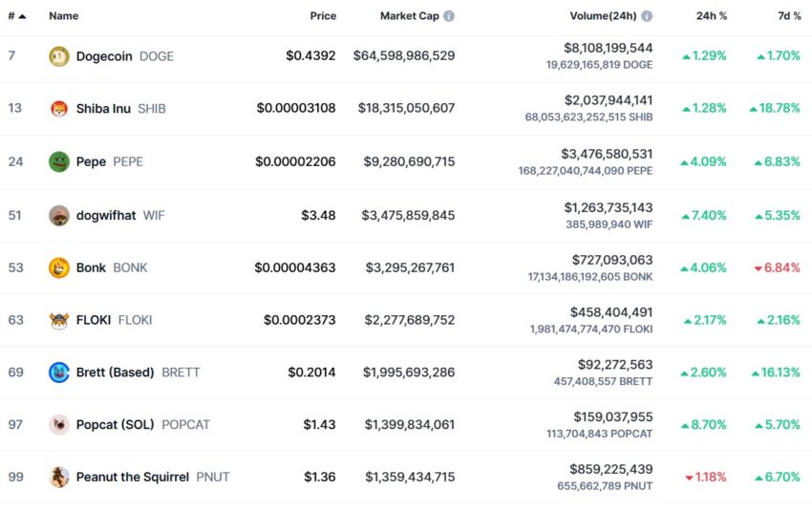
Task: Toggle rank sort arrow beside # header
Action: 22,16
